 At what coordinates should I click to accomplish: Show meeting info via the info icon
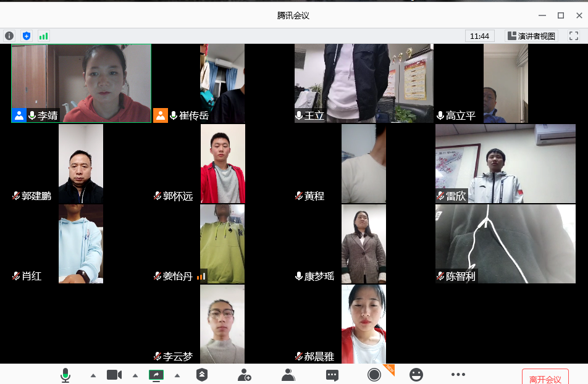pos(9,36)
